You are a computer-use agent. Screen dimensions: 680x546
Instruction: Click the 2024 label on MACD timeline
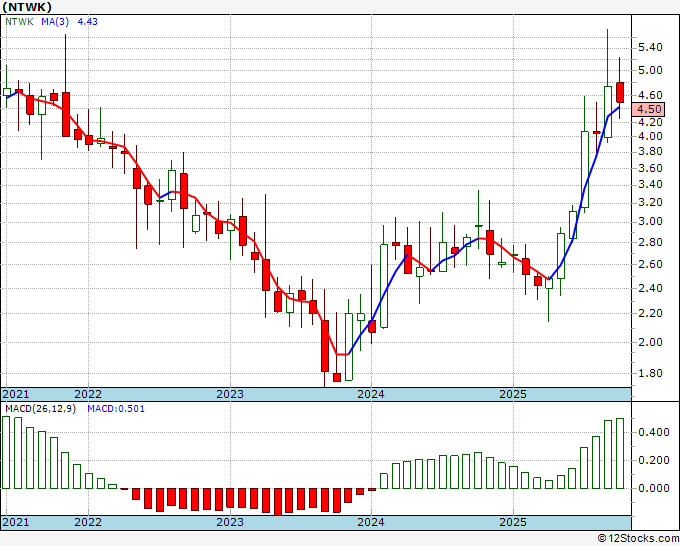371,523
